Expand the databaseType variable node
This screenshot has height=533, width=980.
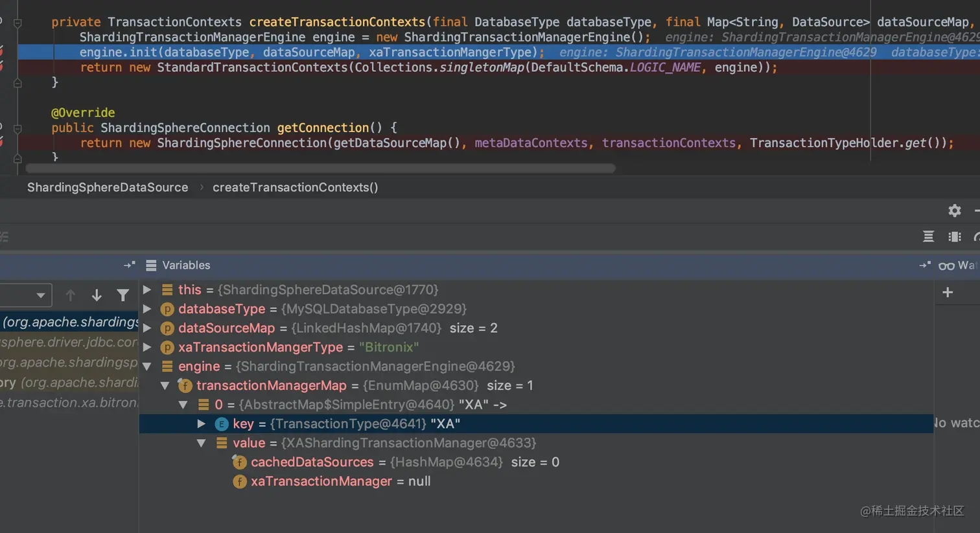(x=148, y=309)
